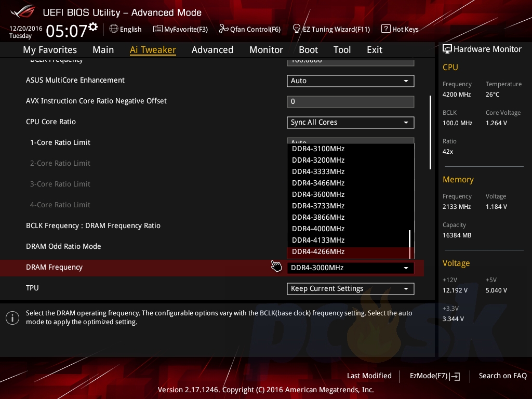The image size is (532, 399).
Task: Open Hot Keys question mark icon
Action: pyautogui.click(x=386, y=29)
